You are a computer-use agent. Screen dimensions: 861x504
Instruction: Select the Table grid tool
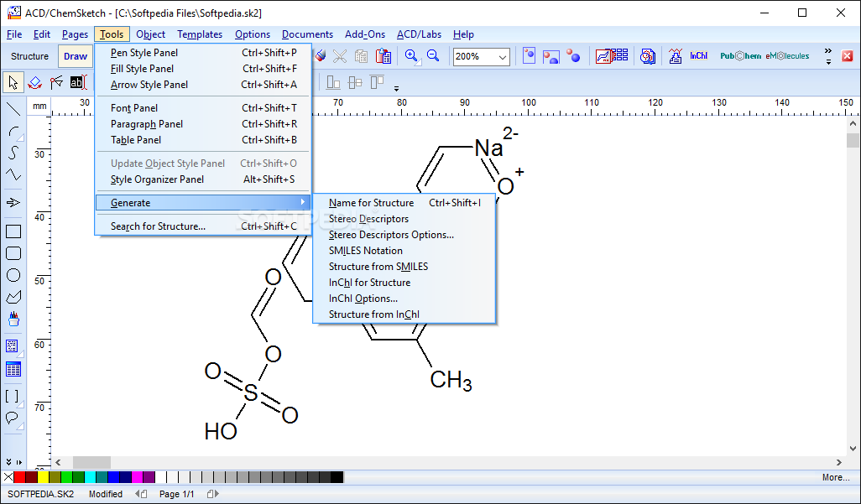point(13,370)
